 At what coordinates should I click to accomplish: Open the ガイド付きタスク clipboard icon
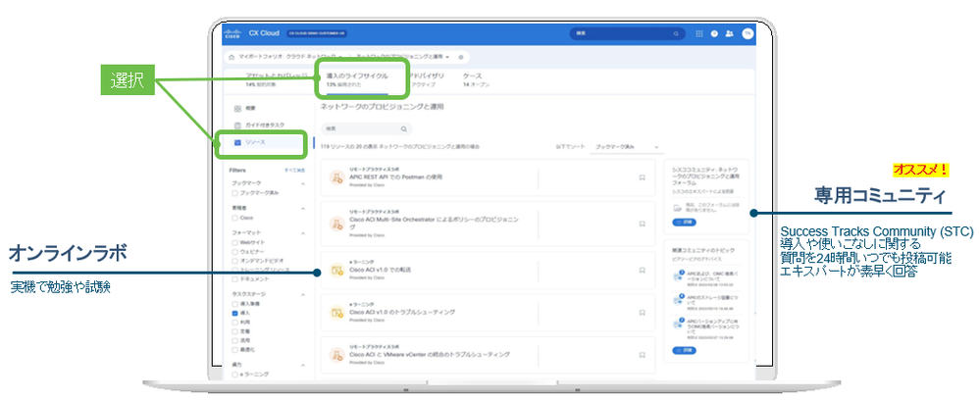[237, 125]
